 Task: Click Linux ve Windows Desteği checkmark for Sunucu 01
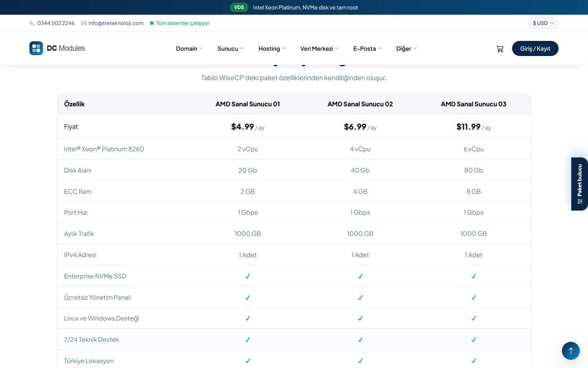(247, 319)
